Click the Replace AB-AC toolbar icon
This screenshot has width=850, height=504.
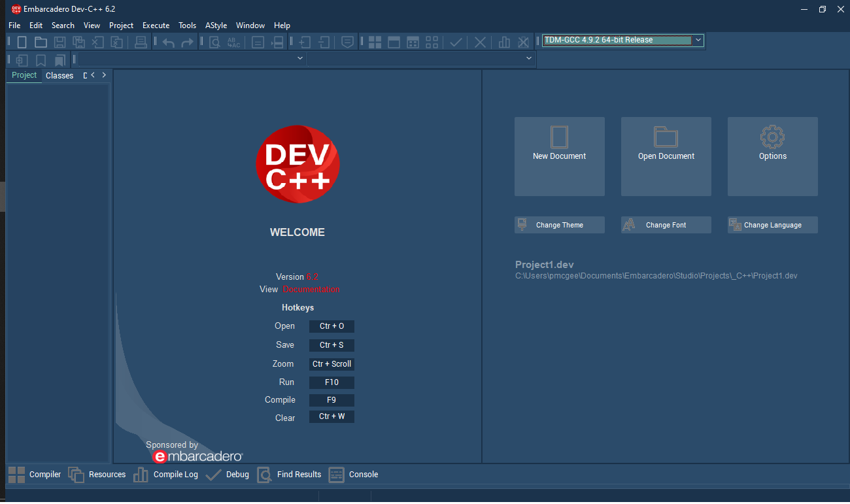pos(233,42)
